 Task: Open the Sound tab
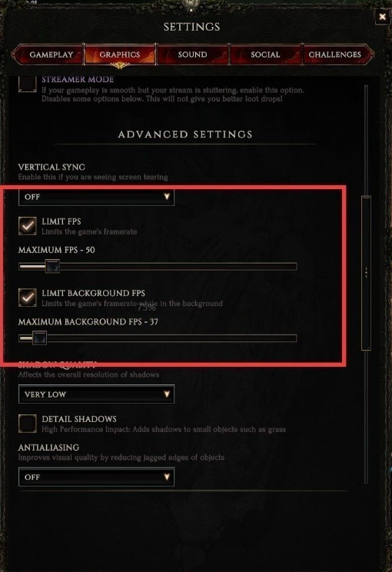(192, 55)
